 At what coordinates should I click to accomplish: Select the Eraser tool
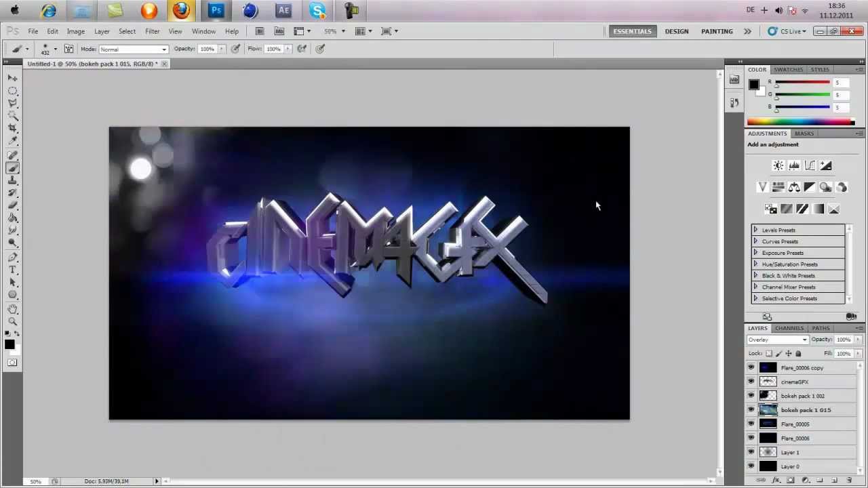13,206
